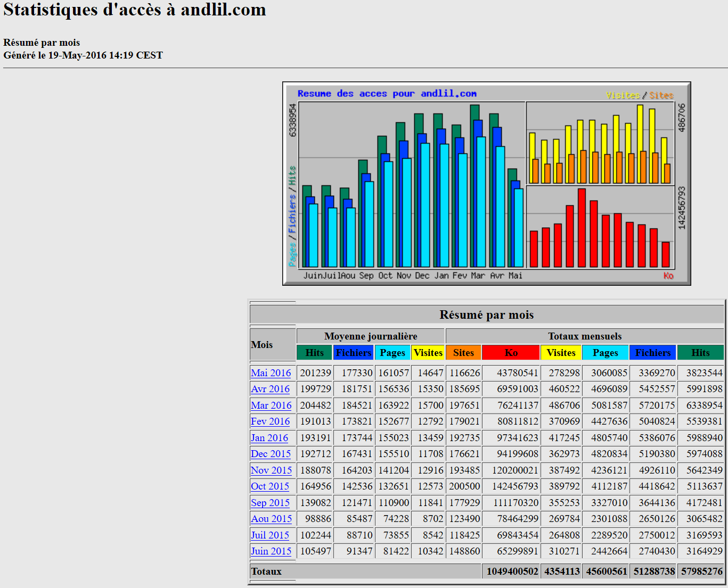Click the Jan 2016 Ko value "97341623"
This screenshot has width=728, height=588.
[x=518, y=438]
